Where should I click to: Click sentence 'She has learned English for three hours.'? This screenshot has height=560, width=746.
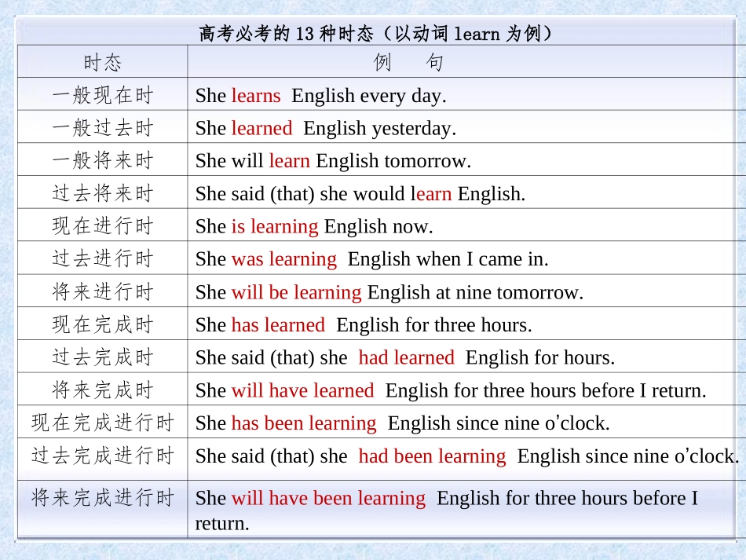(364, 325)
